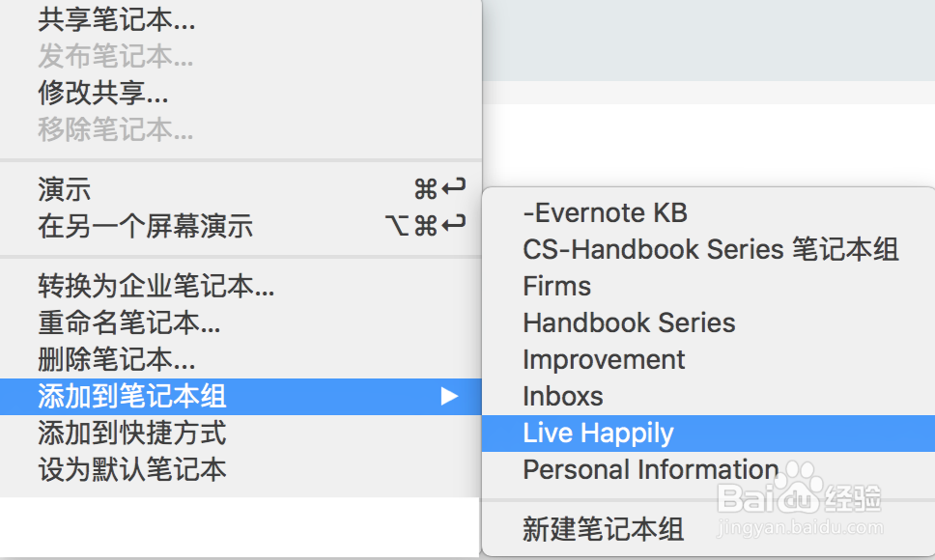The height and width of the screenshot is (560, 935).
Task: Select 删除笔记本... menu entry
Action: (116, 359)
